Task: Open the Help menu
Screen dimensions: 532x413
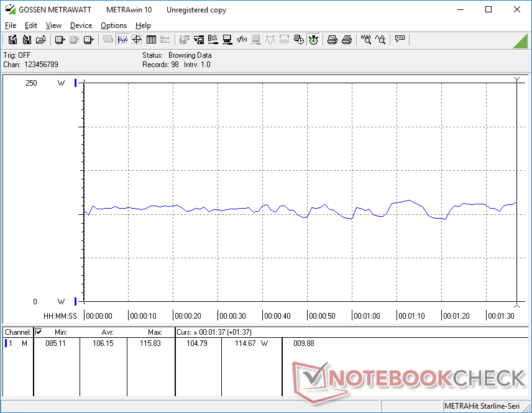Action: (143, 25)
